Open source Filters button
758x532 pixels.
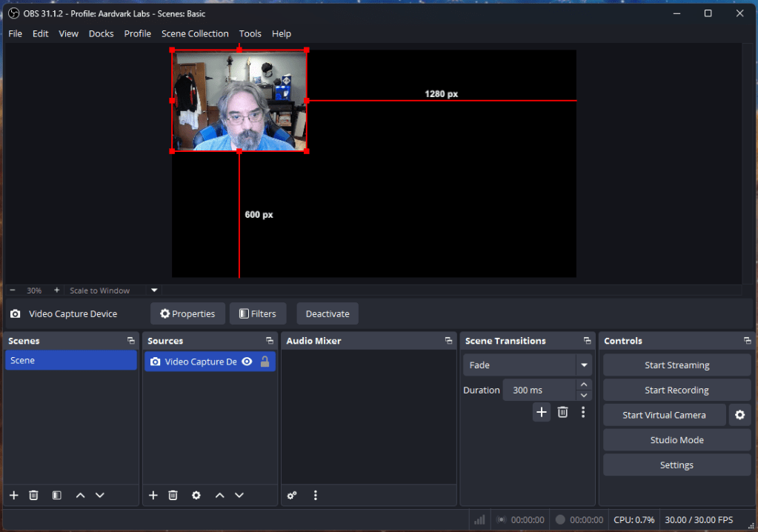257,313
